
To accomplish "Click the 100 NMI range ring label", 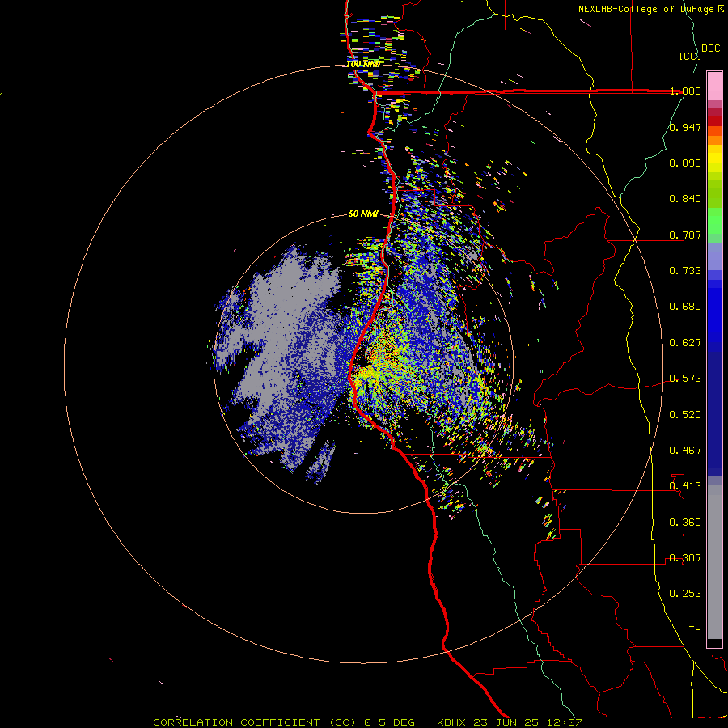I will (363, 64).
